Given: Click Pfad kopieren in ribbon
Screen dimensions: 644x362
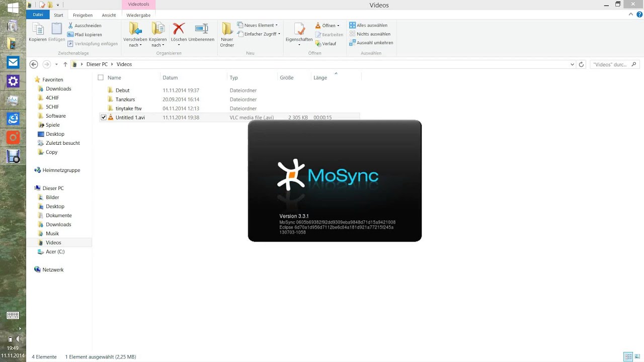Looking at the screenshot, I should 85,35.
